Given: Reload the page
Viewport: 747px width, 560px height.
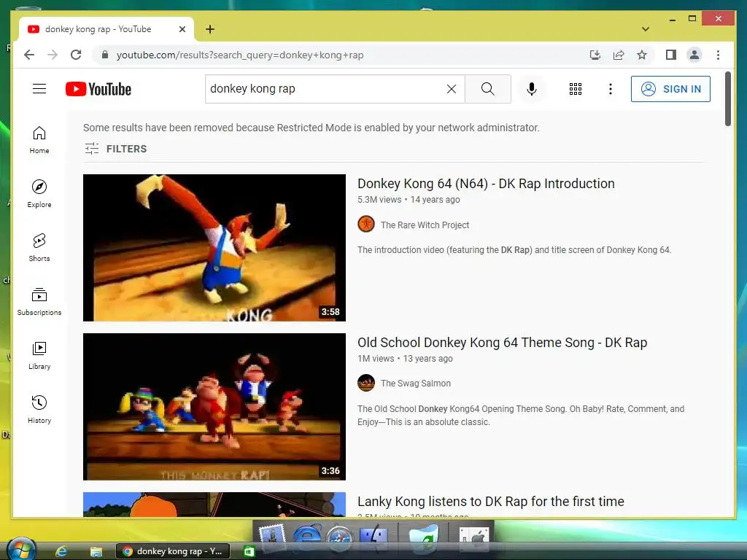Looking at the screenshot, I should tap(76, 55).
